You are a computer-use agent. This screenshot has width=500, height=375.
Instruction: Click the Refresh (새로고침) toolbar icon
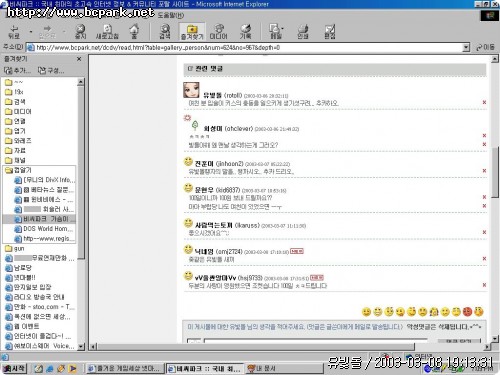107,32
